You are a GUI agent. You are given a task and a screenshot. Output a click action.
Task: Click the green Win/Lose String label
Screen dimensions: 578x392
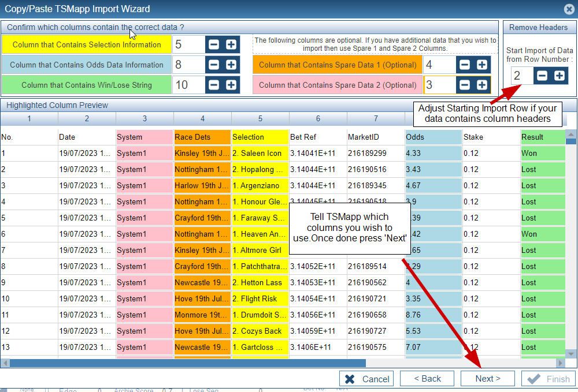(x=87, y=85)
